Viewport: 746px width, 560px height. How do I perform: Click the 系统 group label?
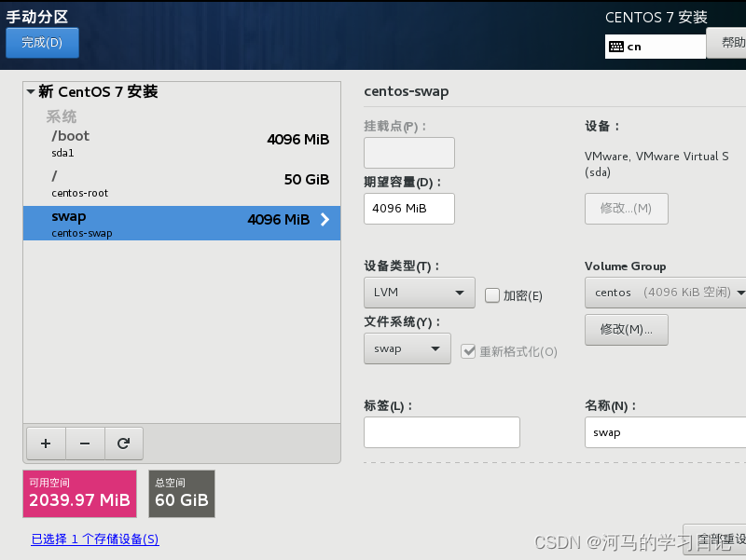click(x=62, y=116)
